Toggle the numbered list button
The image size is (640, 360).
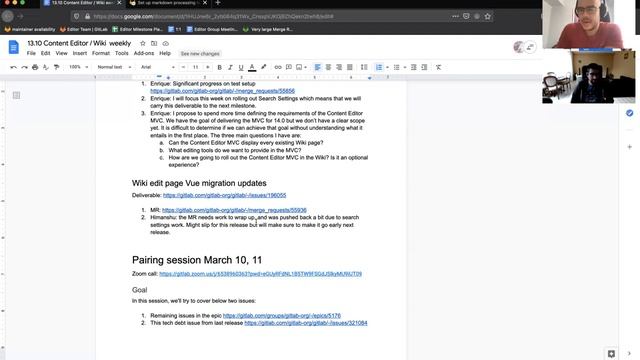(x=379, y=67)
